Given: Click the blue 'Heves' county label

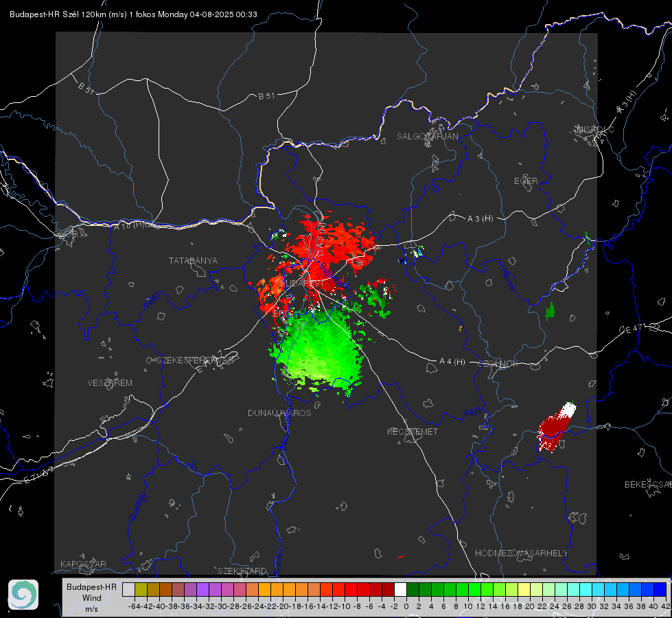Looking at the screenshot, I should (507, 279).
